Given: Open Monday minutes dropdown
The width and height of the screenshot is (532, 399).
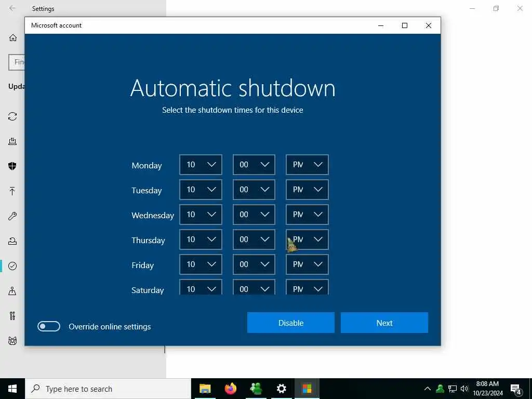Looking at the screenshot, I should click(x=254, y=165).
